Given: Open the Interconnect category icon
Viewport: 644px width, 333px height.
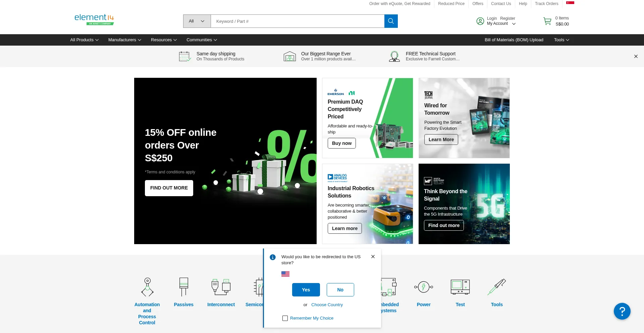Looking at the screenshot, I should [x=221, y=287].
